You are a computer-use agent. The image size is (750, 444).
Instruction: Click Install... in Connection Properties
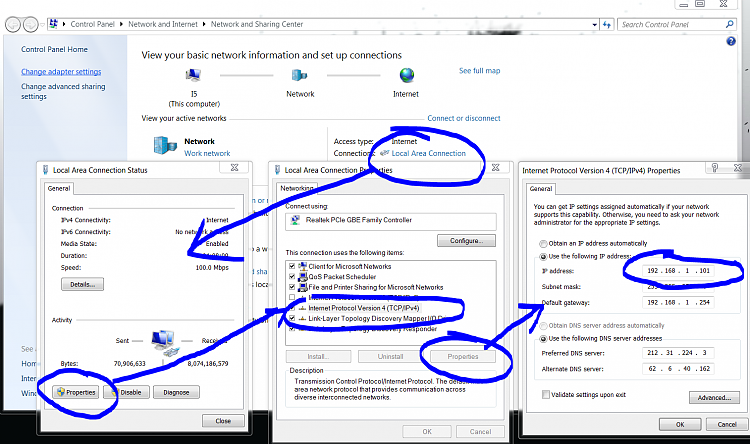[318, 356]
